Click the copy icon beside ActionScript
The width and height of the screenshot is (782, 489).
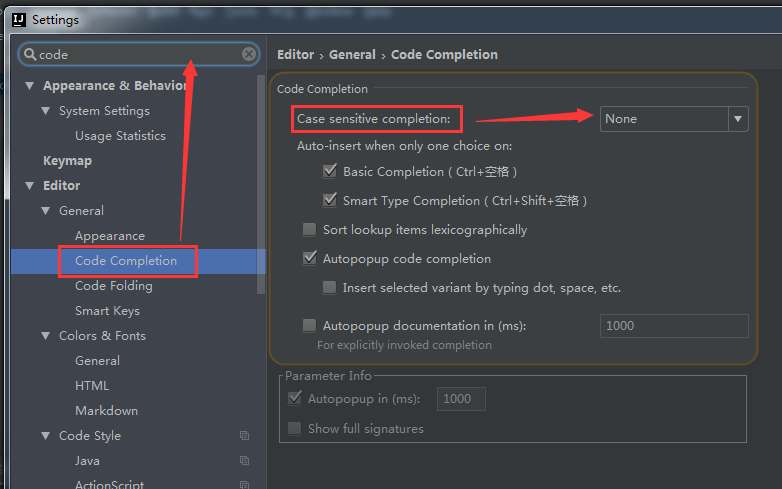tap(244, 484)
